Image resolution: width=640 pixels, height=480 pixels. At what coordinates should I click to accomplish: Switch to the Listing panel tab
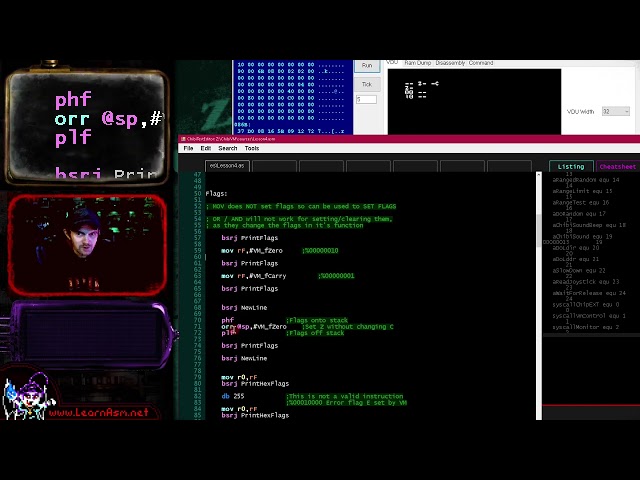(571, 167)
